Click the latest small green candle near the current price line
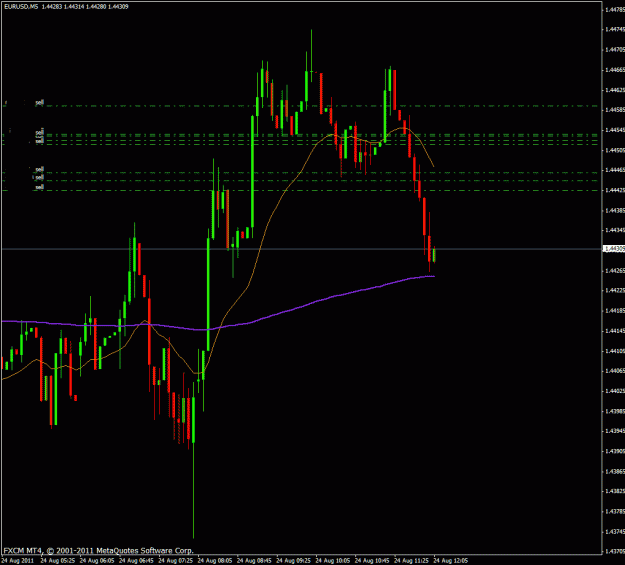Image resolution: width=625 pixels, height=565 pixels. point(434,255)
